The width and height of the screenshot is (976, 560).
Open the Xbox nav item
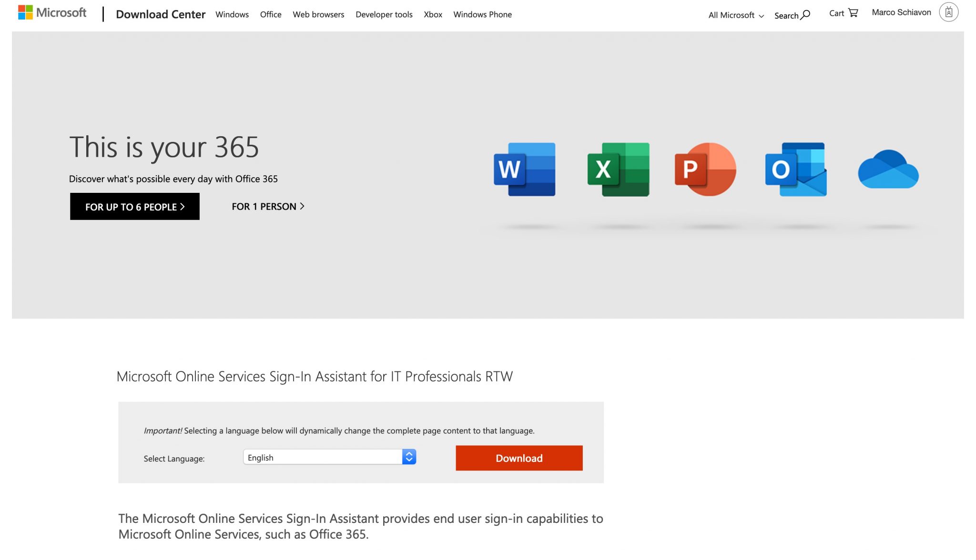coord(433,14)
